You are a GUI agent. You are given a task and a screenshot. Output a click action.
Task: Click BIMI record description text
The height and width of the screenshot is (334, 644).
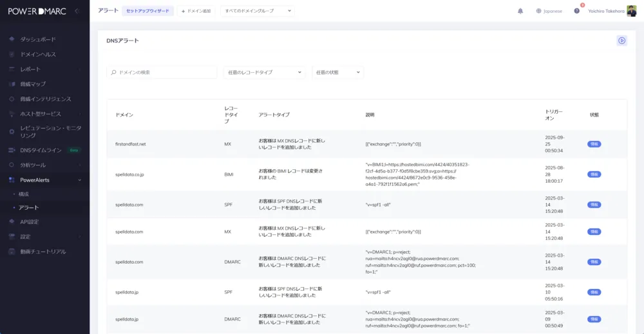[x=417, y=174]
